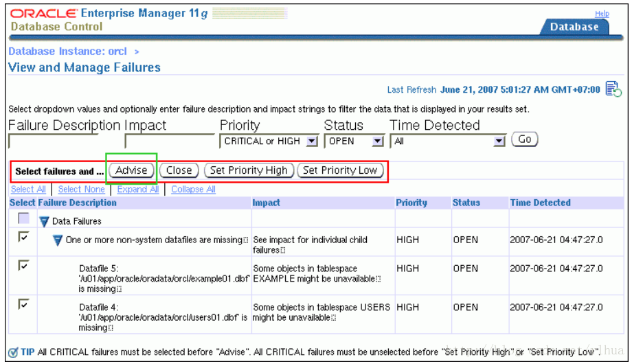Click the tablespace USERS impact text
This screenshot has height=364, width=632.
tap(321, 312)
